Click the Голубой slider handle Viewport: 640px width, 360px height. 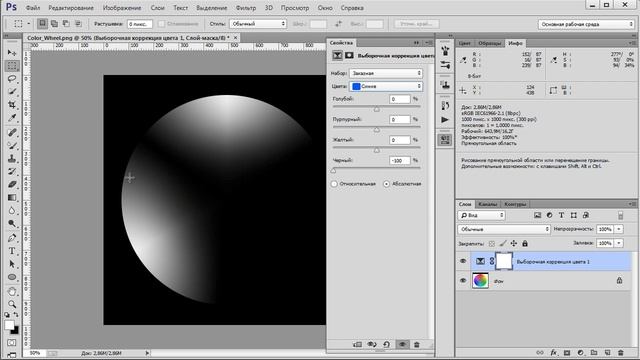pyautogui.click(x=377, y=109)
